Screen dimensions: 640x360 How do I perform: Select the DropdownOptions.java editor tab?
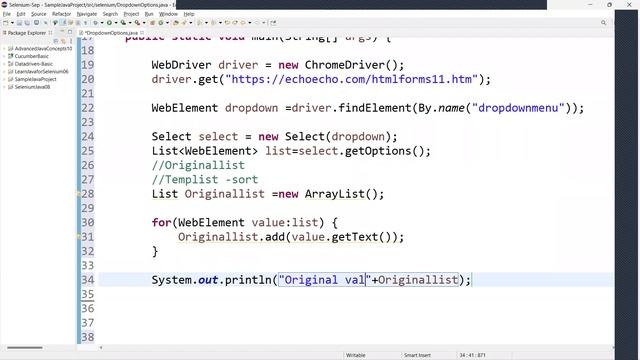pos(111,33)
